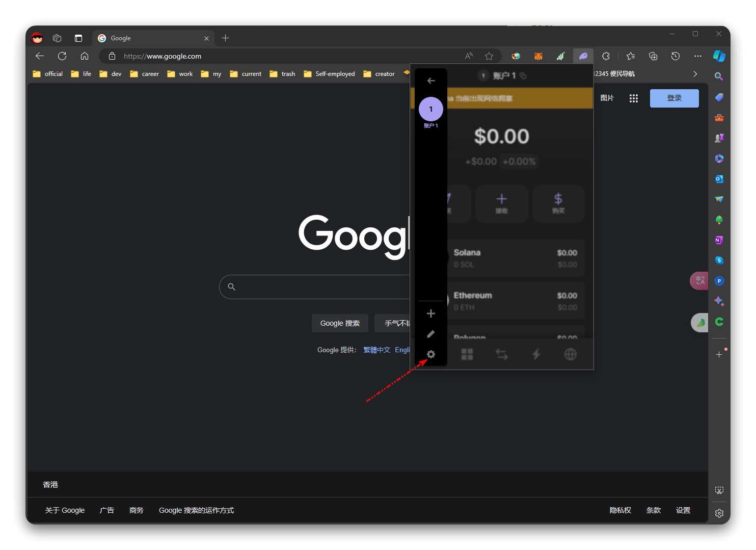The height and width of the screenshot is (550, 756).
Task: Click the network congestion warning banner
Action: pyautogui.click(x=520, y=98)
